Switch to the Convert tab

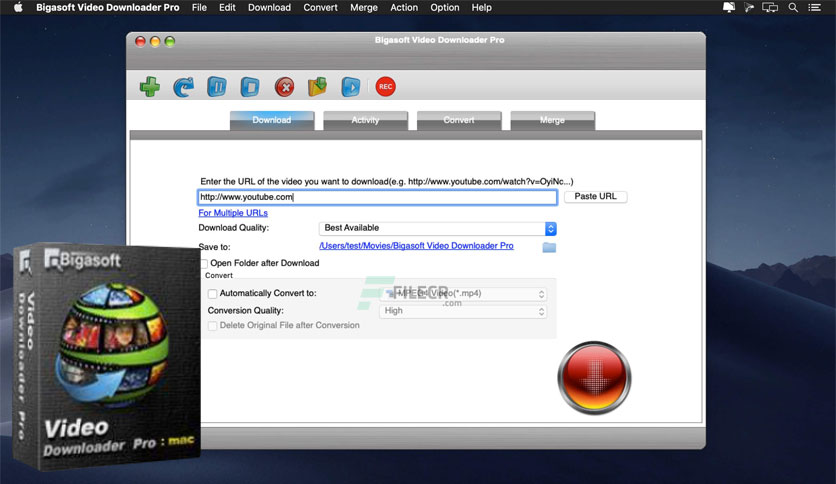[x=459, y=120]
